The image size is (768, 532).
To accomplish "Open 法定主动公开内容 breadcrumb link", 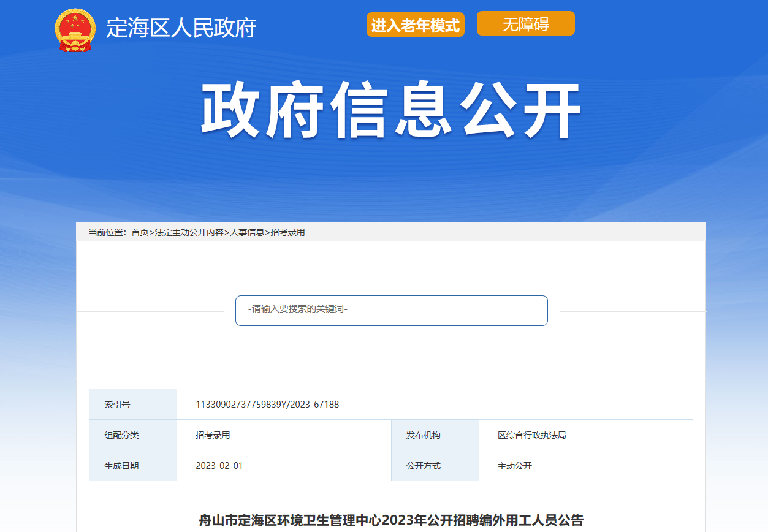I will click(x=189, y=232).
